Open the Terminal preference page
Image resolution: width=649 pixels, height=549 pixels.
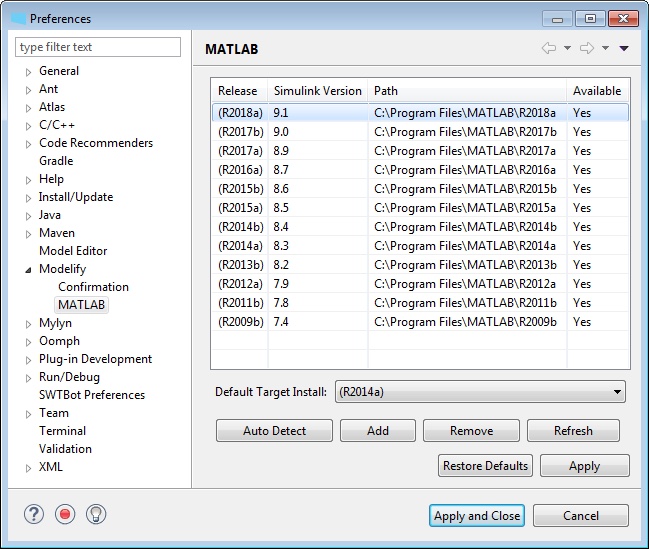[62, 431]
